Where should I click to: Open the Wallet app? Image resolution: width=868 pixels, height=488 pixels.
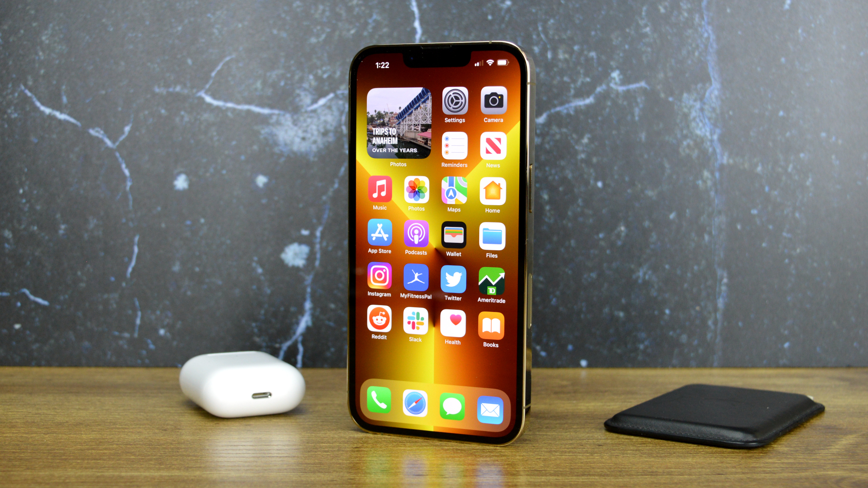coord(454,236)
